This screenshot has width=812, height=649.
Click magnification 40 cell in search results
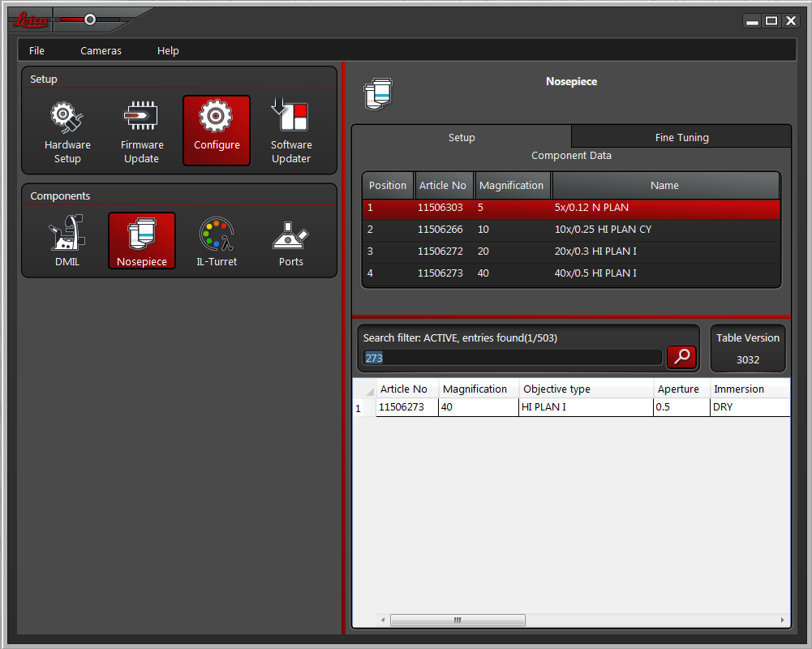point(479,407)
